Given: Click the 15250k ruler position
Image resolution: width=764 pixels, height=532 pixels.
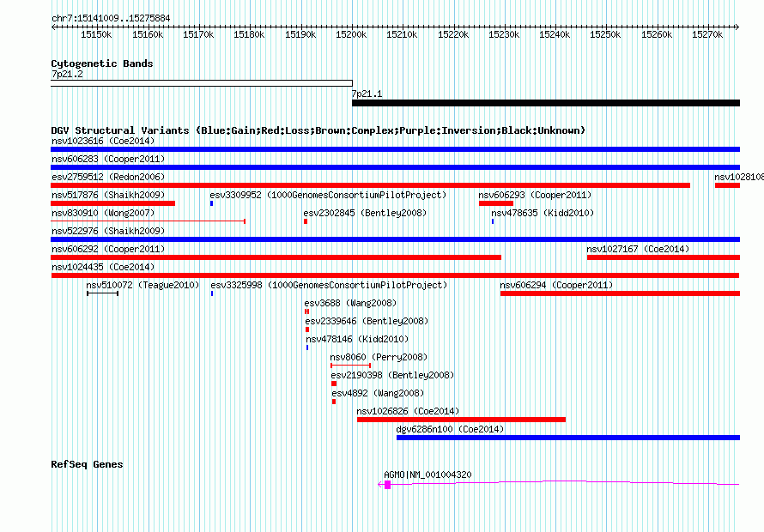Looking at the screenshot, I should point(606,34).
